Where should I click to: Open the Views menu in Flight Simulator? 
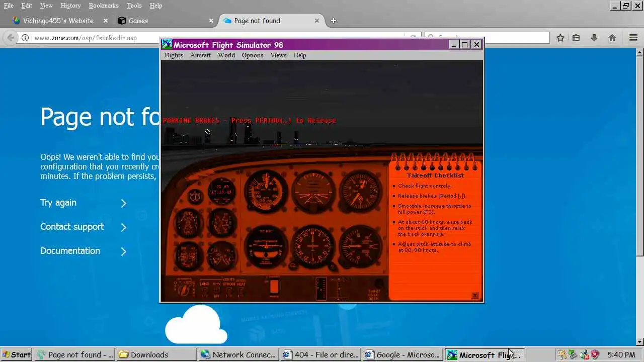[x=278, y=55]
